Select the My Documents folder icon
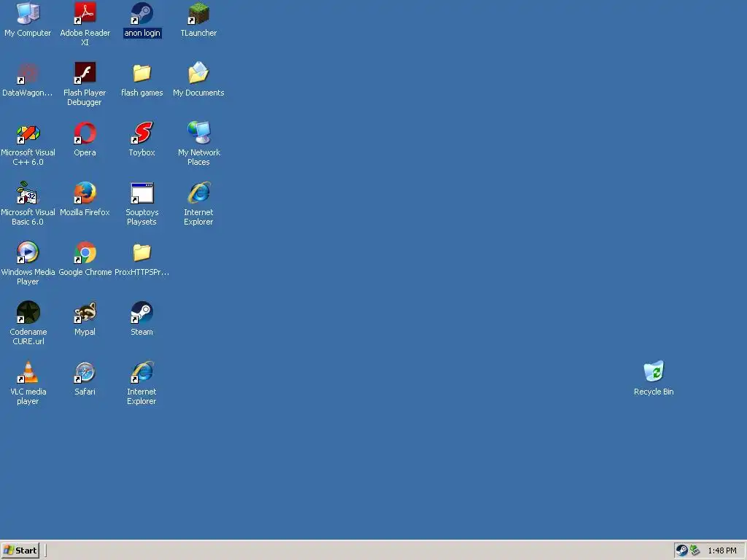This screenshot has height=560, width=747. (198, 74)
